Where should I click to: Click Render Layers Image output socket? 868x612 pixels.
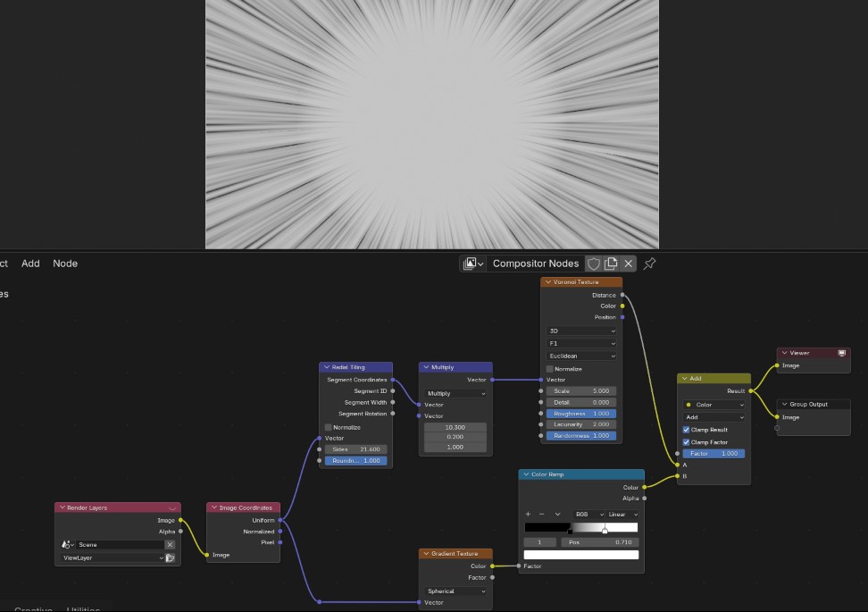coord(180,520)
